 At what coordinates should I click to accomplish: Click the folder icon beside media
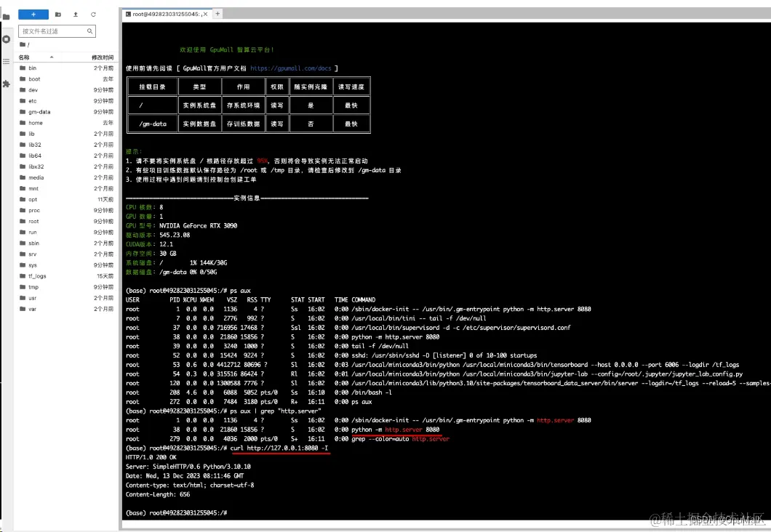coord(23,178)
